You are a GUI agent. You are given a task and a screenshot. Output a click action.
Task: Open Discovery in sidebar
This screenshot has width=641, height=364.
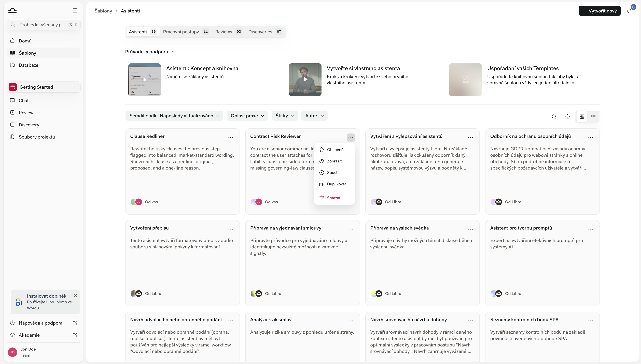tap(44, 125)
